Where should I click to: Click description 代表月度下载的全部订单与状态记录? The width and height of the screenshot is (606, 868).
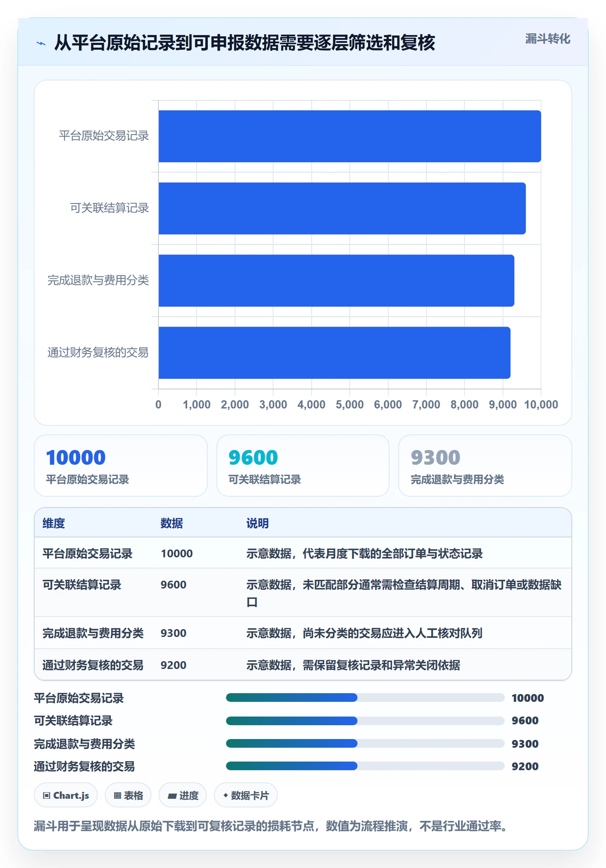click(x=364, y=553)
